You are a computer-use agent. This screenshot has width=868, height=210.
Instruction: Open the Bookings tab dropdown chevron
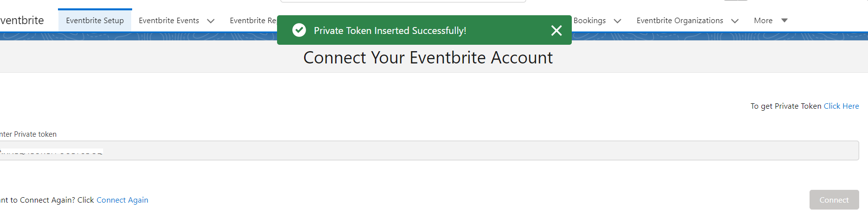pyautogui.click(x=617, y=21)
